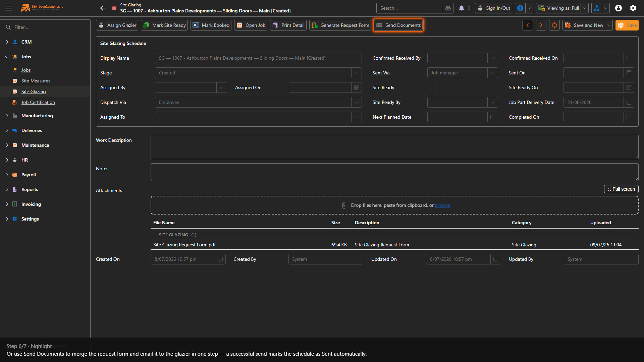
Task: Open the Assigned On calendar picker
Action: pos(357,87)
